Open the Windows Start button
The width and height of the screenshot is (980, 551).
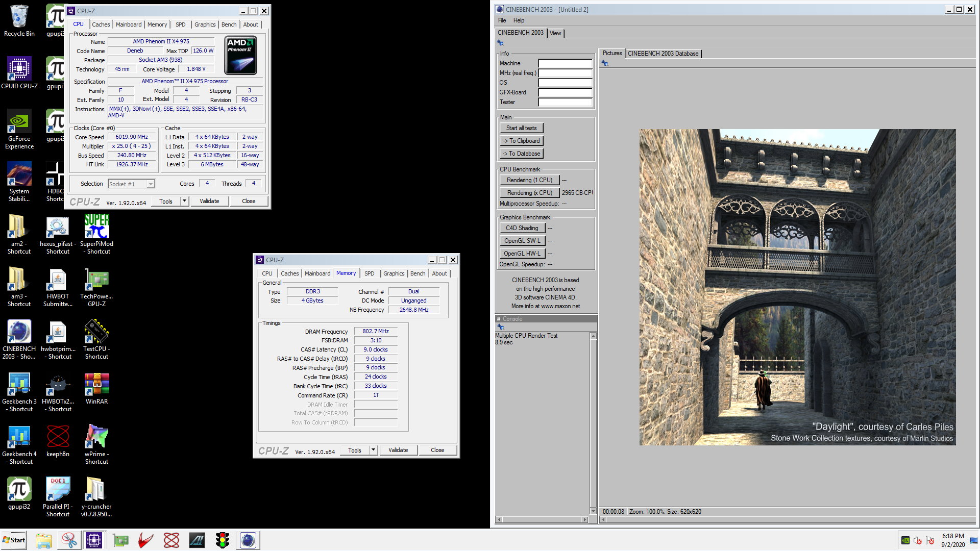coord(14,540)
